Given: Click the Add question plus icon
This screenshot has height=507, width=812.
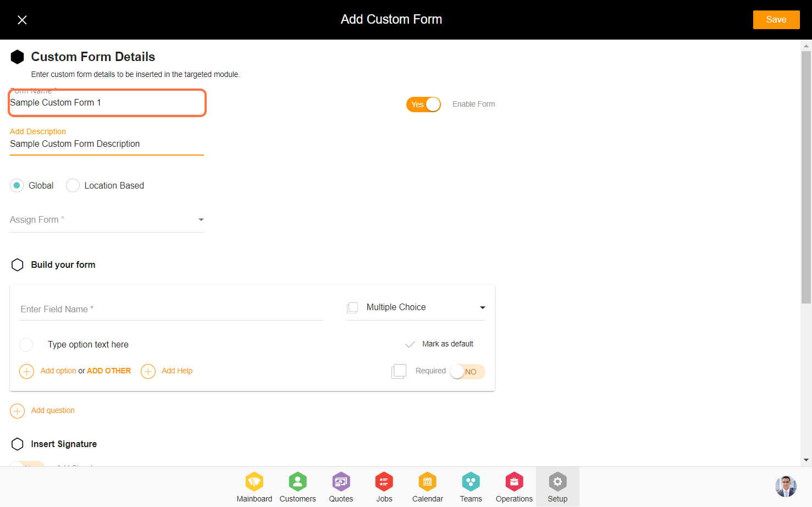Looking at the screenshot, I should 17,411.
